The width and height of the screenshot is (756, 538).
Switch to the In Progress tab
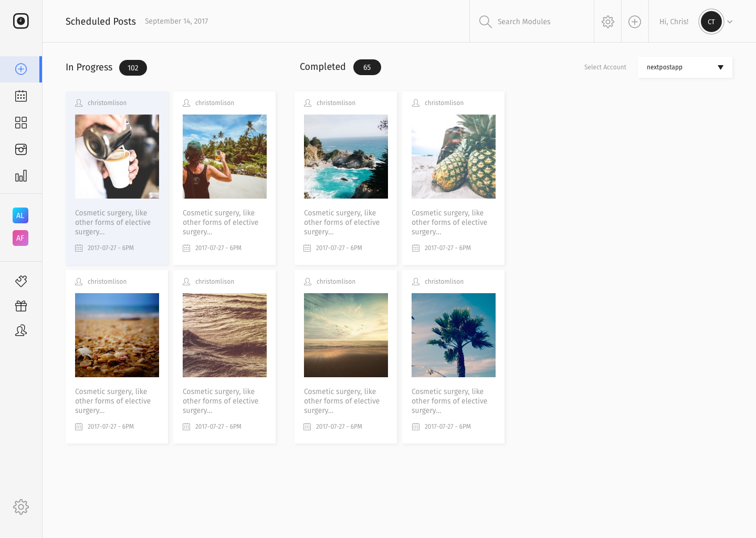tap(89, 67)
